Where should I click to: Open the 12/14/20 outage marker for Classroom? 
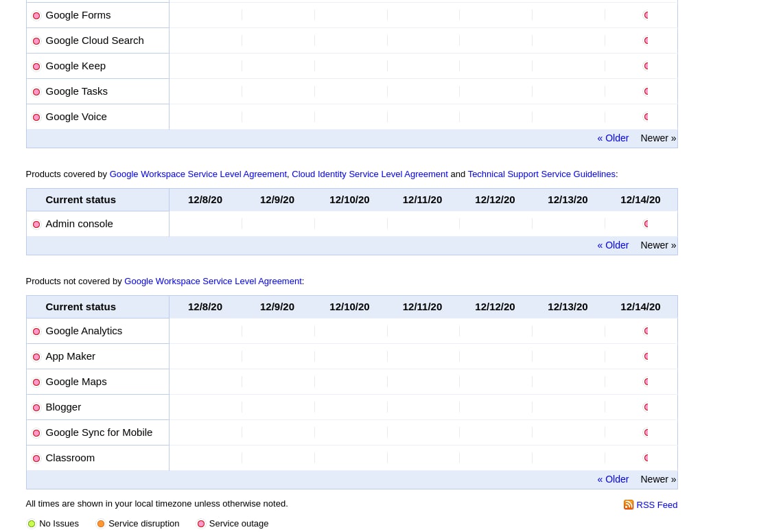[x=646, y=458]
